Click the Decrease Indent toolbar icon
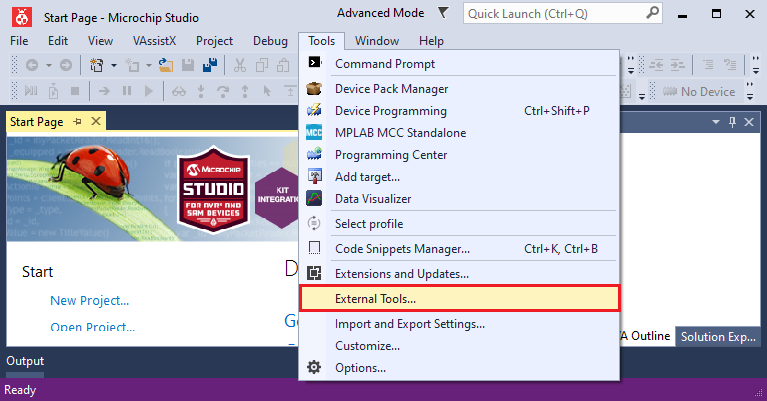This screenshot has width=767, height=401. click(x=656, y=65)
